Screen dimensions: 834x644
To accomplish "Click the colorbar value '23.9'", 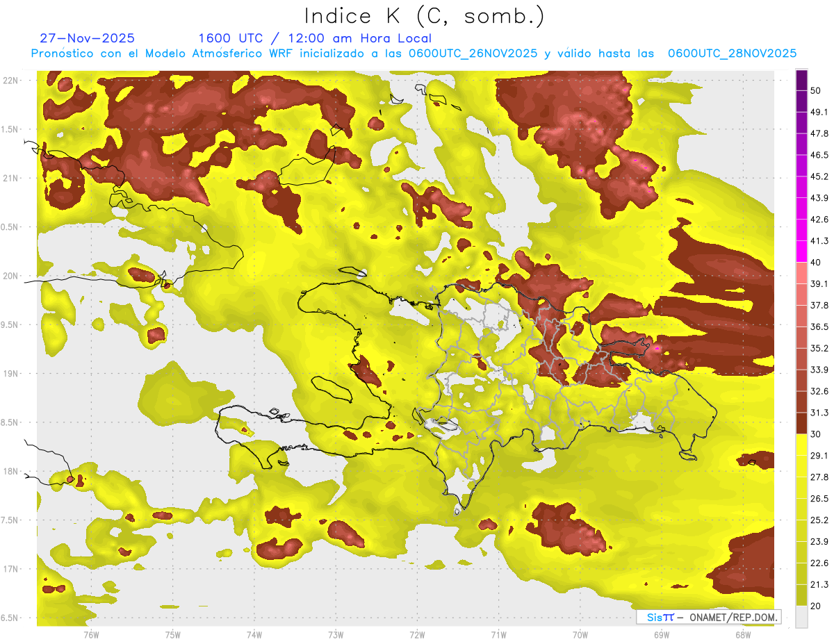I will tap(819, 541).
